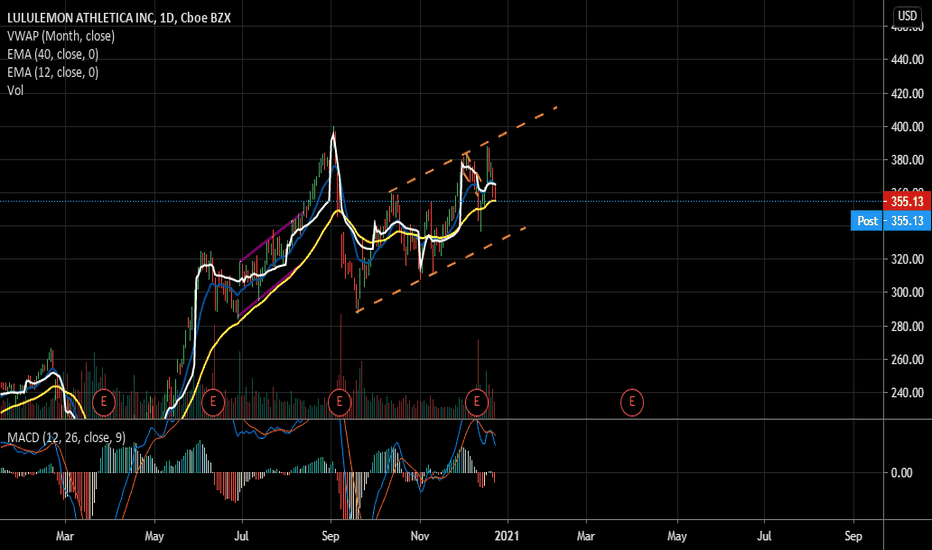
Task: Select the EMA (40, close, 0) indicator label
Action: [x=53, y=54]
